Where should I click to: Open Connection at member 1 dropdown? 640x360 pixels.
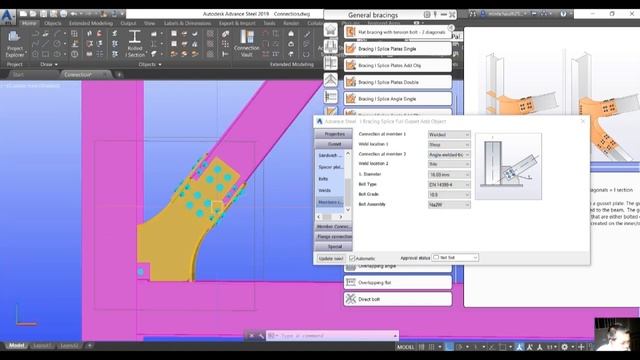point(449,135)
